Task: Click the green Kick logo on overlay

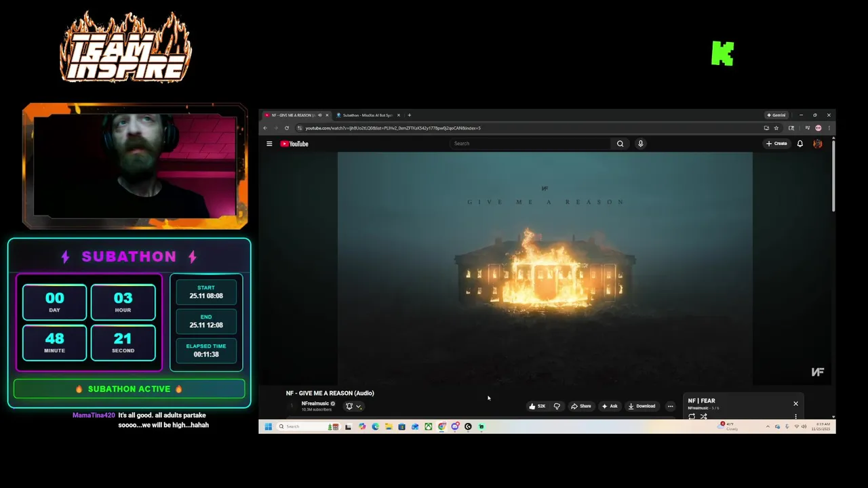Action: coord(723,54)
